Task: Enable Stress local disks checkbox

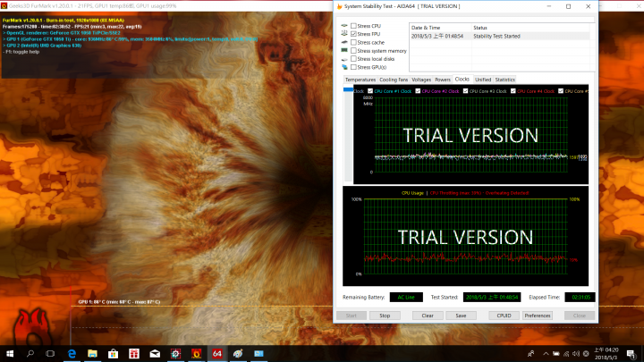Action: 353,59
